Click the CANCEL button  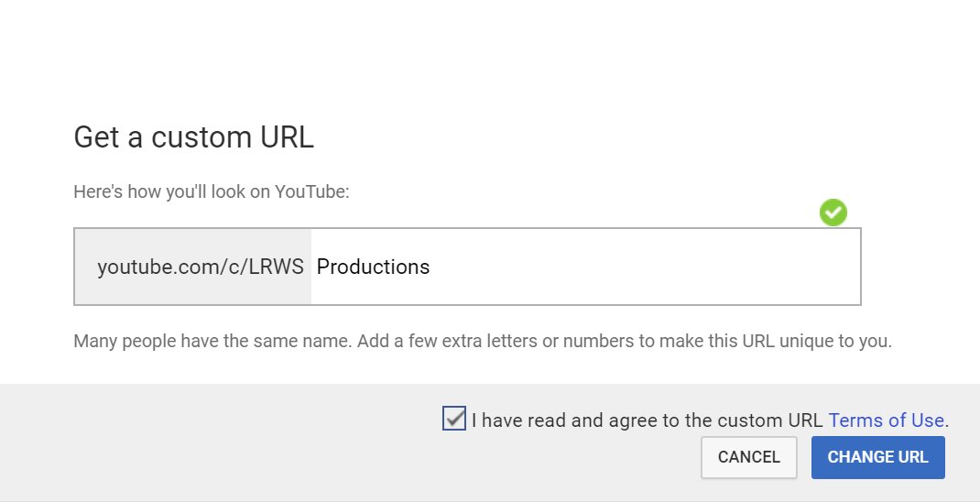click(749, 457)
